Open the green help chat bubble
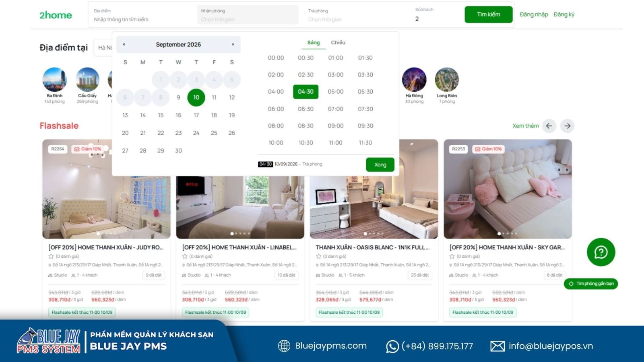This screenshot has height=362, width=644. point(601,252)
